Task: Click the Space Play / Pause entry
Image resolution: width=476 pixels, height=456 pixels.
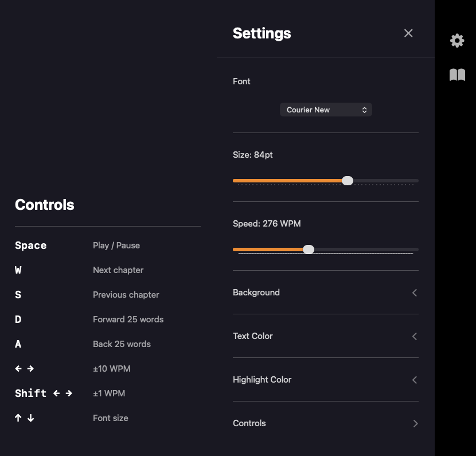Action: pyautogui.click(x=77, y=245)
